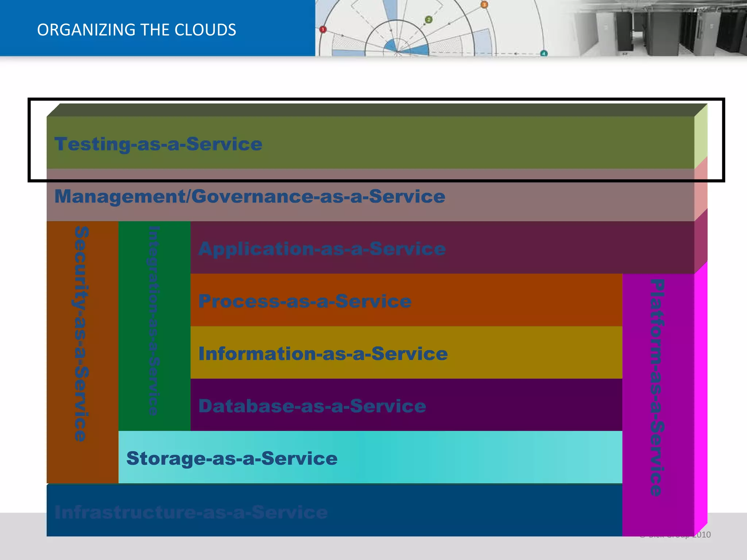Select the Application-as-a-Service label
747x560 pixels.
pyautogui.click(x=322, y=249)
